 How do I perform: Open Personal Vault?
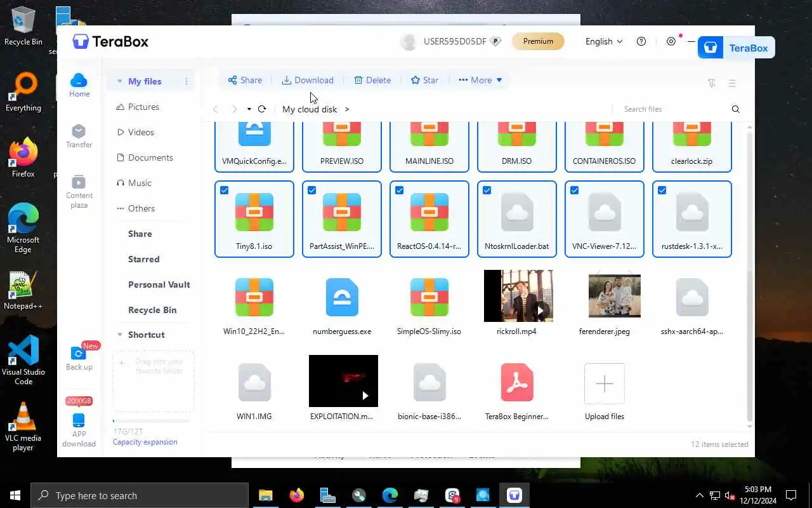pos(159,284)
